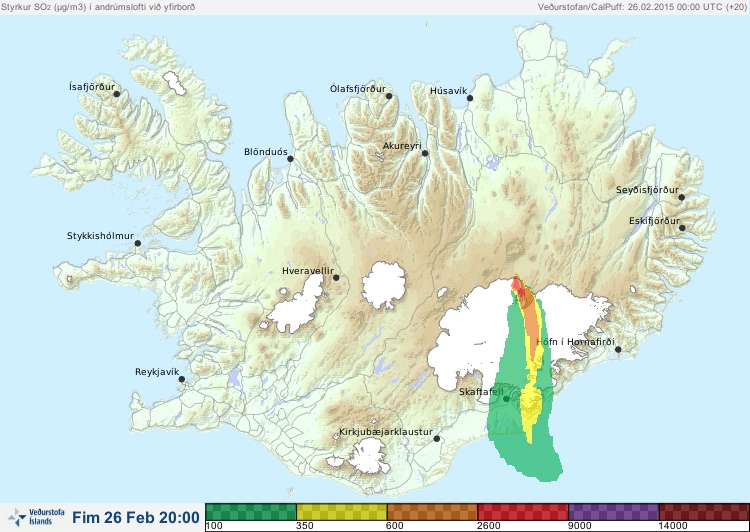Click the 'Hveravellir' label text
This screenshot has height=532, width=750.
point(308,271)
